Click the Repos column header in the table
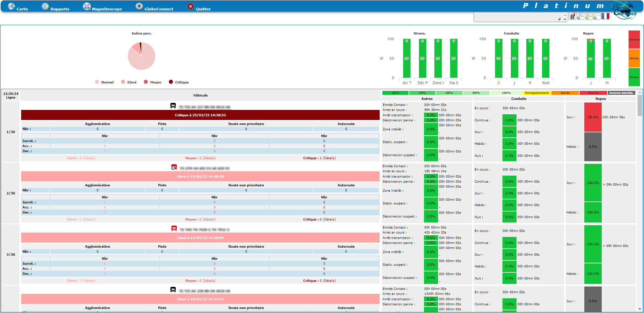The width and height of the screenshot is (644, 313). (x=600, y=99)
